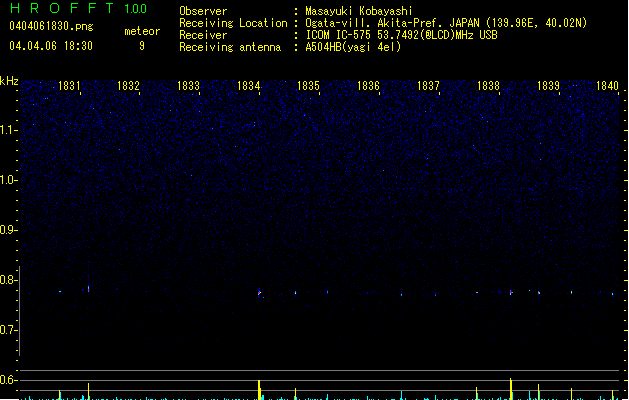Click time marker 1839
The image size is (629, 400).
[548, 86]
